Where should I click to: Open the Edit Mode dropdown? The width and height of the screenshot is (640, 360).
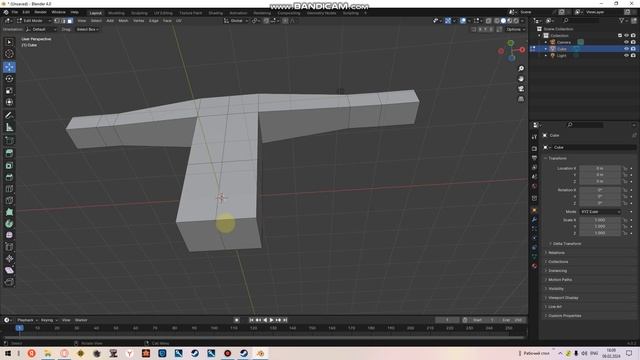coord(34,21)
